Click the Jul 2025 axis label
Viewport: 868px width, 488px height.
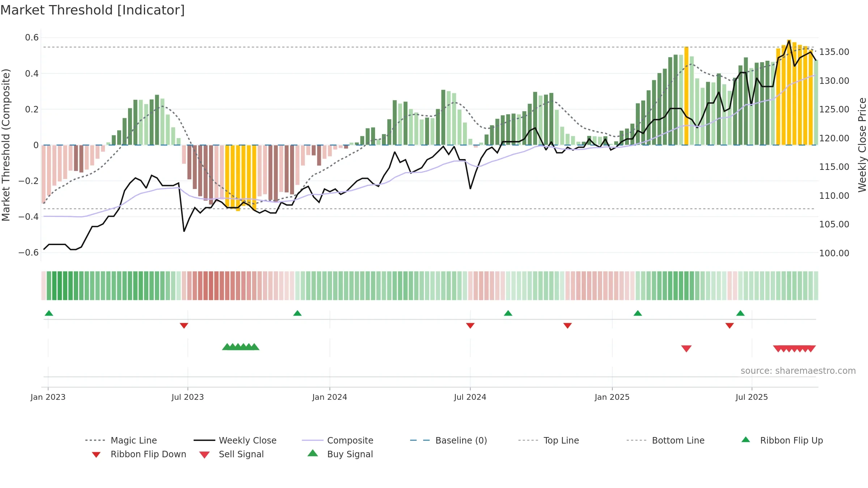pos(752,397)
